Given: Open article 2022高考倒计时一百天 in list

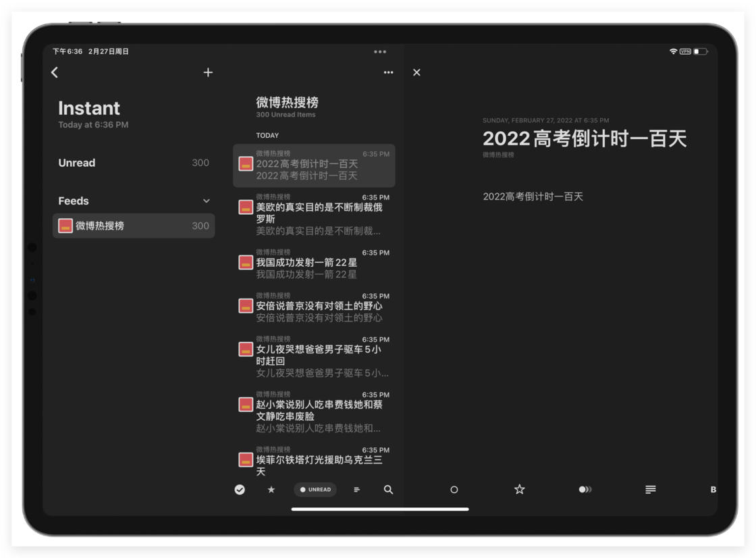Looking at the screenshot, I should 314,165.
